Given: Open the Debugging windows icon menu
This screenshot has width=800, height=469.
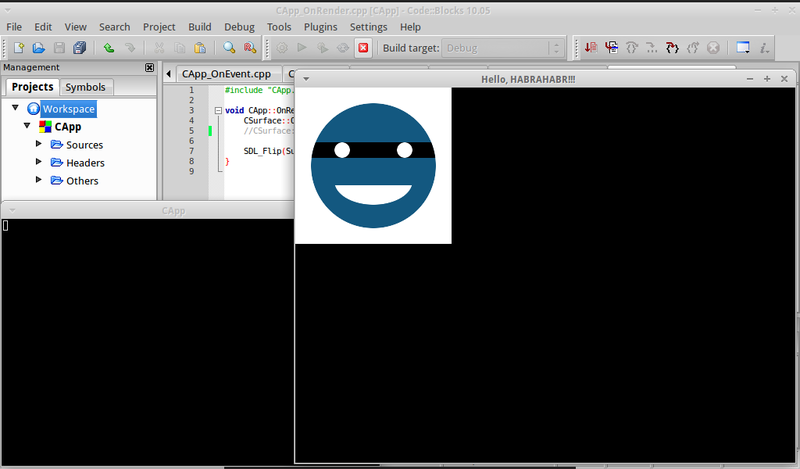Looking at the screenshot, I should click(743, 48).
